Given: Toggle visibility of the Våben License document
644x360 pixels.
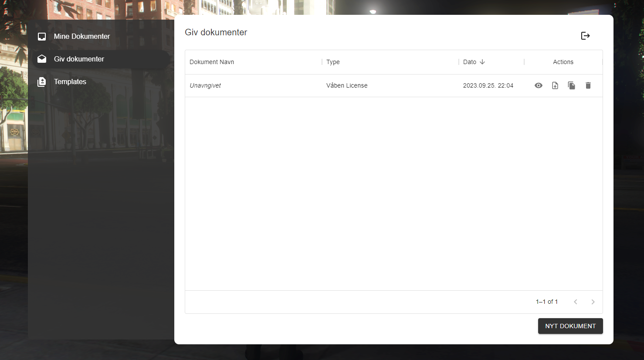Looking at the screenshot, I should tap(539, 85).
